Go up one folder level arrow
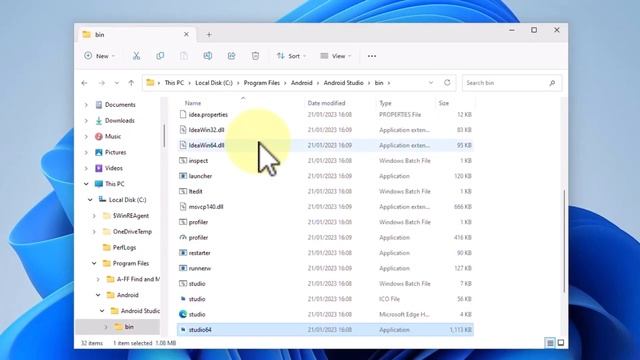This screenshot has height=360, width=640. coord(131,83)
